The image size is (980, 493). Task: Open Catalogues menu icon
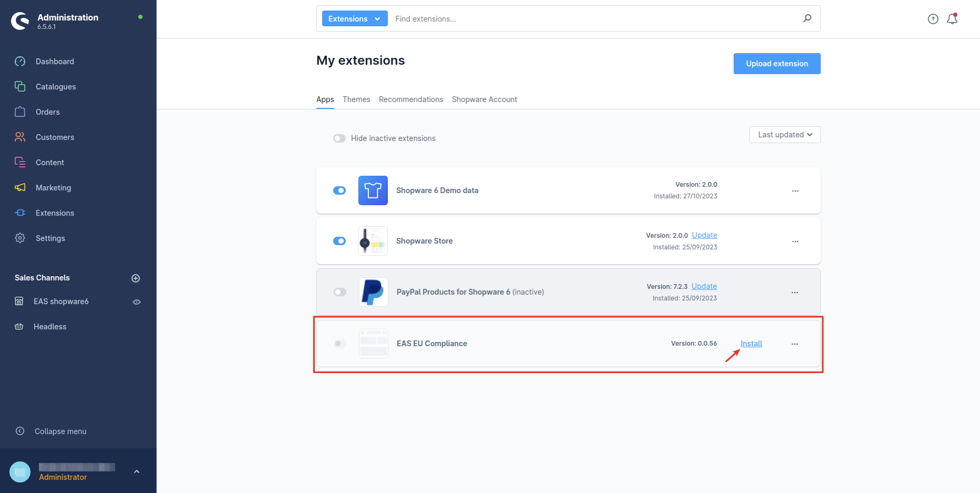[x=20, y=86]
